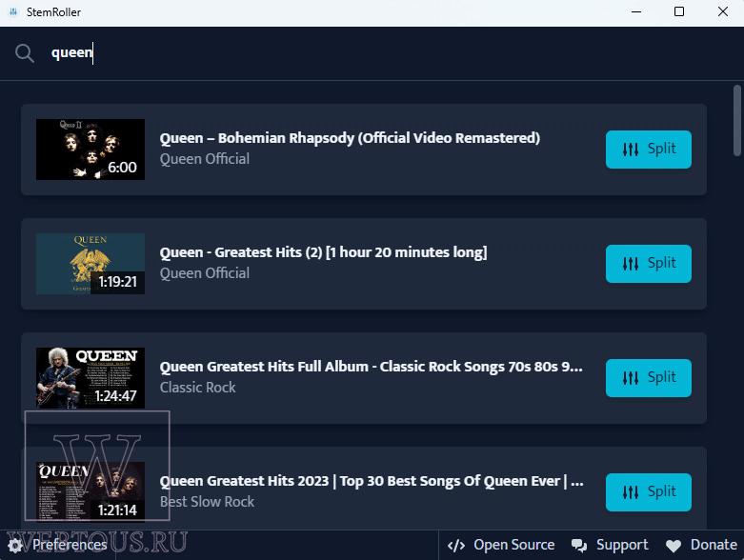Click the Open Source code-brackets icon

coord(456,546)
